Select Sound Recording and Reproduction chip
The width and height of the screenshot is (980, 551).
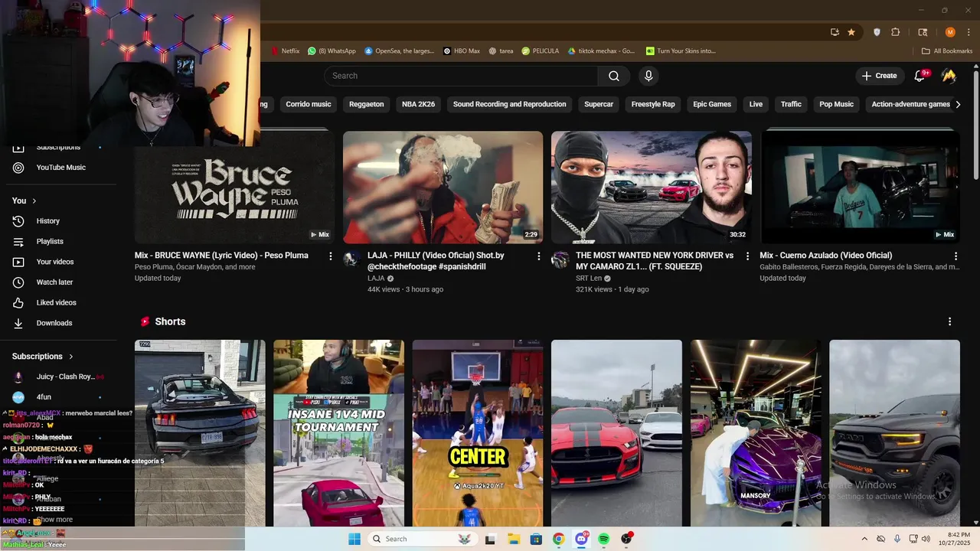[x=510, y=104]
